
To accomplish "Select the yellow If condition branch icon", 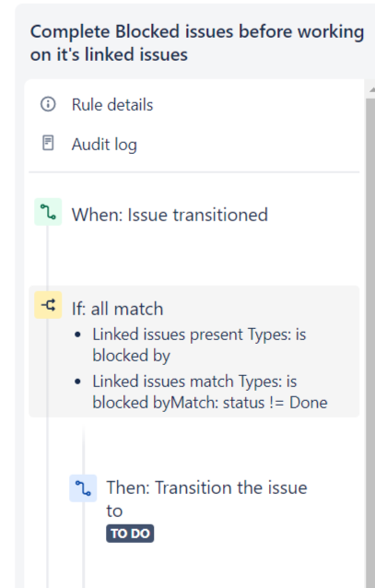I will tap(48, 305).
